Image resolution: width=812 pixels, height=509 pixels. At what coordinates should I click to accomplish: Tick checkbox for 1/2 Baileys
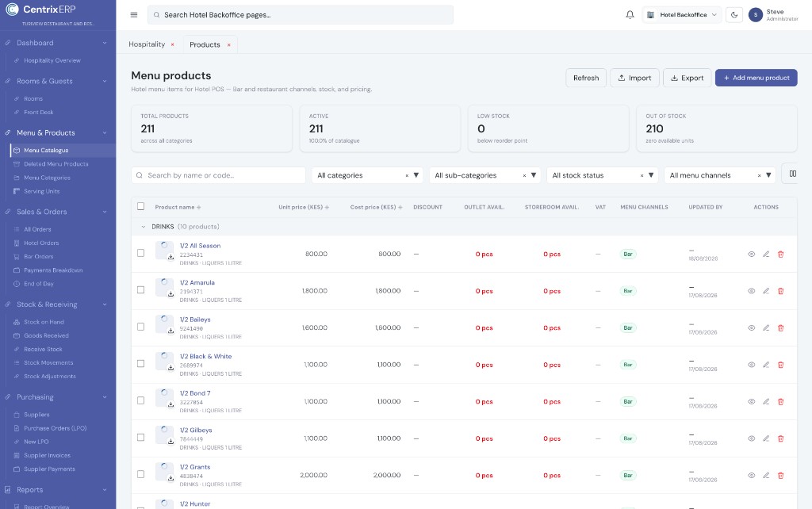point(141,327)
